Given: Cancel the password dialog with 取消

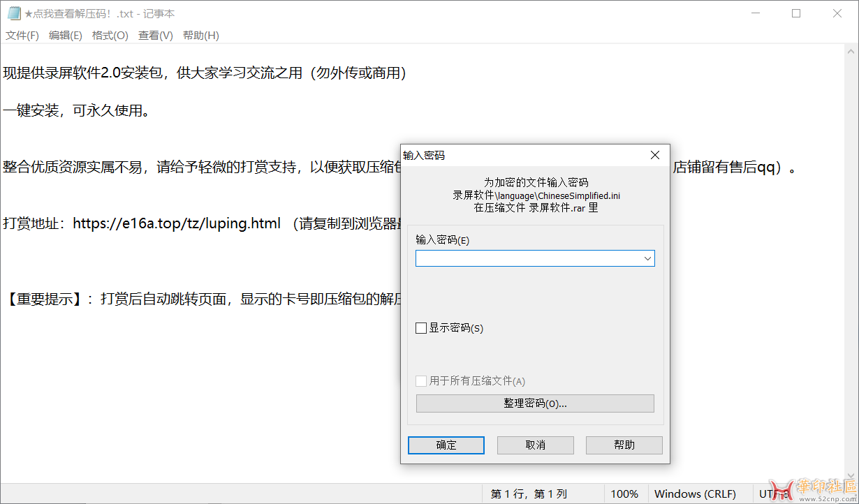Looking at the screenshot, I should pos(535,445).
